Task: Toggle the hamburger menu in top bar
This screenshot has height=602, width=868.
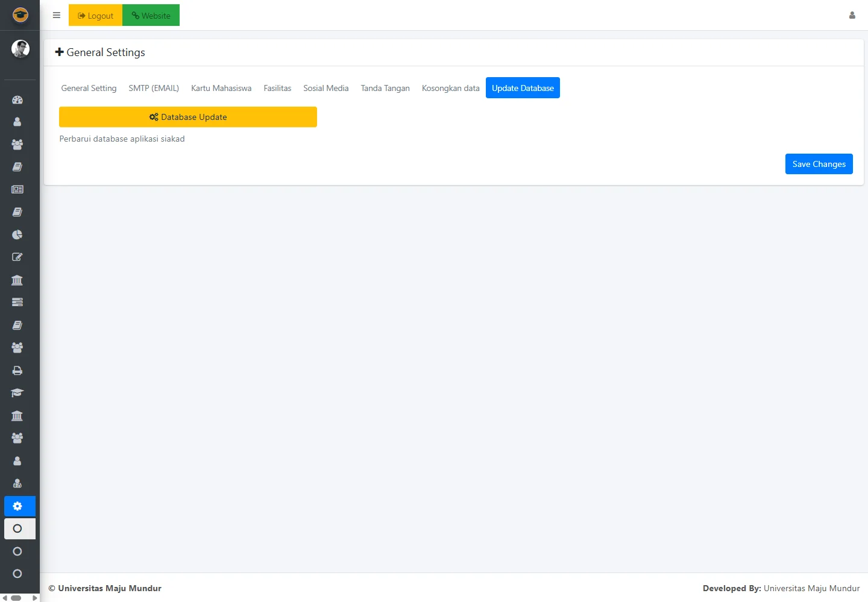Action: tap(57, 16)
